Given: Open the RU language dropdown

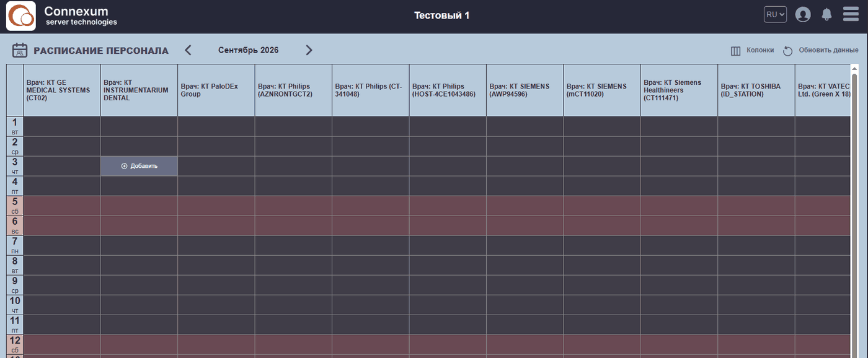Looking at the screenshot, I should [775, 14].
